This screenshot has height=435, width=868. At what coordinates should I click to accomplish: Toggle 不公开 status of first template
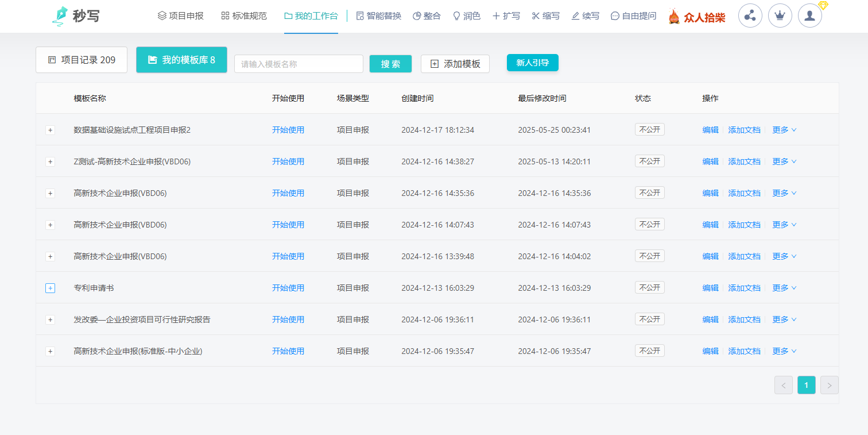649,129
